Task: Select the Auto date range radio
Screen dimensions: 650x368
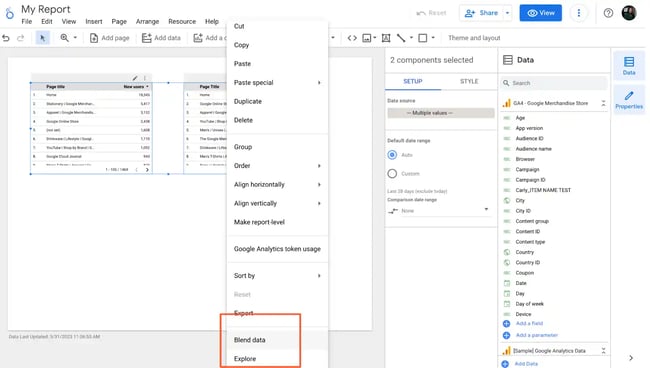Action: click(x=392, y=155)
